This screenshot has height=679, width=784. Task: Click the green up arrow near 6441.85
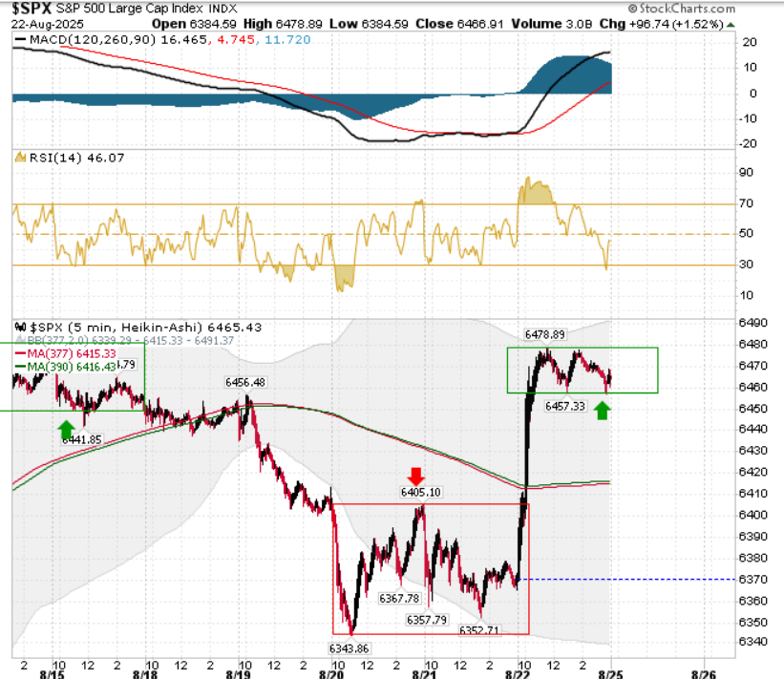coord(67,430)
